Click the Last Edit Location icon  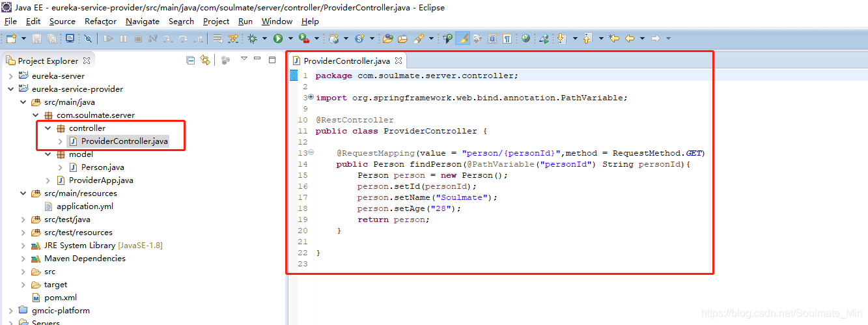click(x=613, y=39)
